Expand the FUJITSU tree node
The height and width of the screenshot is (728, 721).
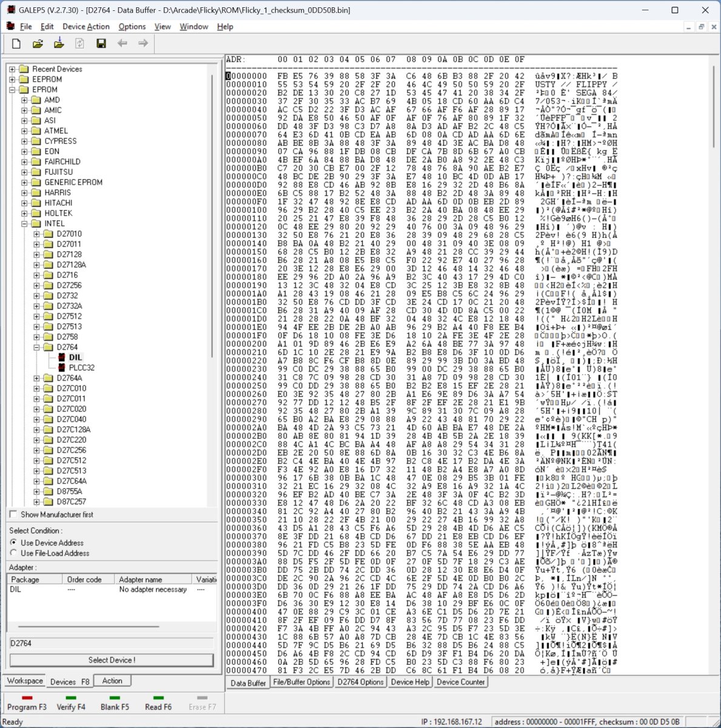pyautogui.click(x=24, y=172)
